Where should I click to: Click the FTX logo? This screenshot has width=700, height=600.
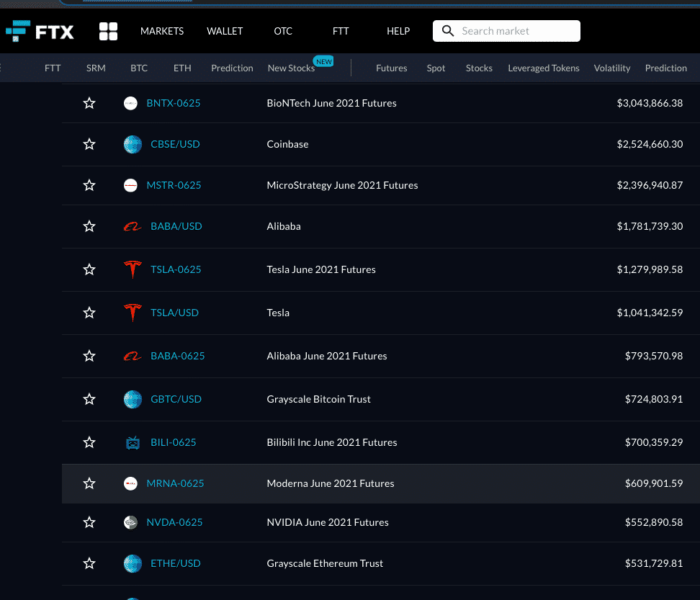pos(40,31)
